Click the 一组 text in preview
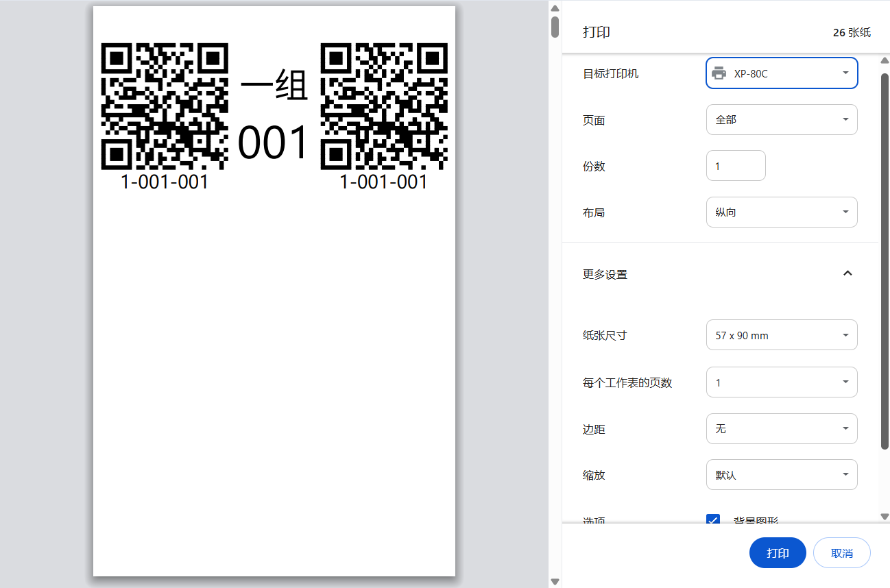 click(274, 86)
